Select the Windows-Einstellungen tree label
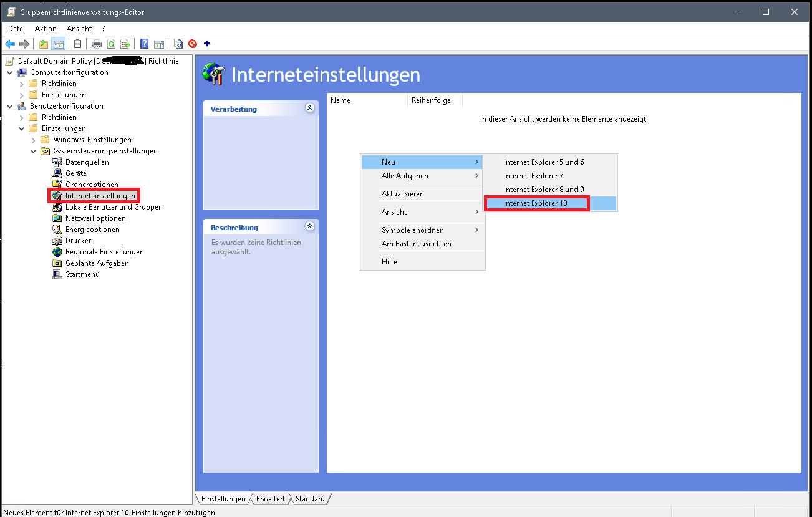This screenshot has width=812, height=517. click(x=92, y=140)
